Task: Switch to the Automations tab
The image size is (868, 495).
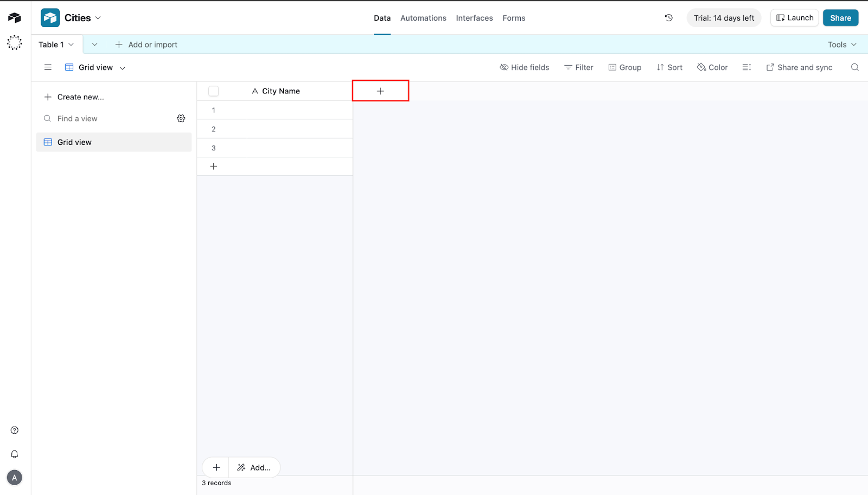Action: coord(424,18)
